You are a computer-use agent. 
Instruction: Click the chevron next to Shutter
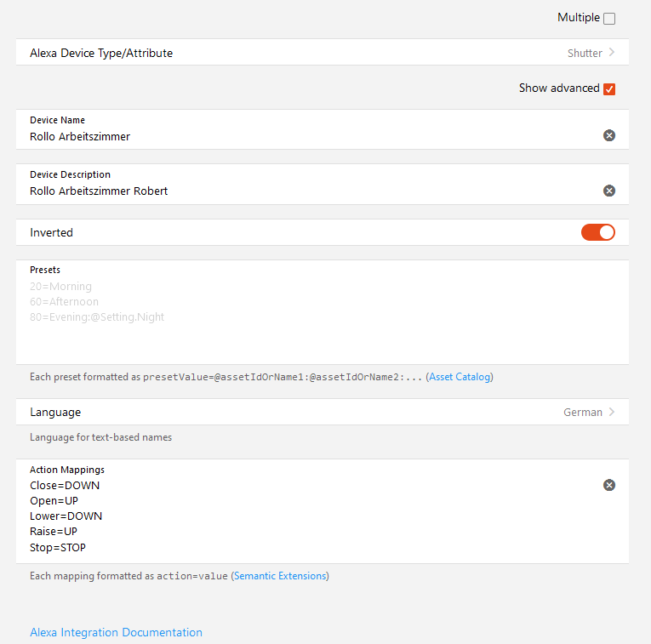(612, 53)
